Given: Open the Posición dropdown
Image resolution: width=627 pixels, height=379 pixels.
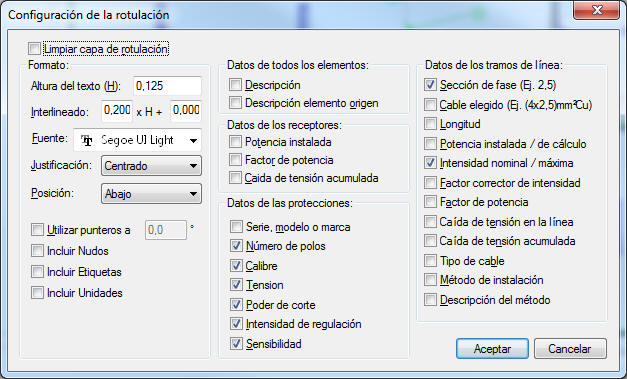Looking at the screenshot, I should pos(151,193).
